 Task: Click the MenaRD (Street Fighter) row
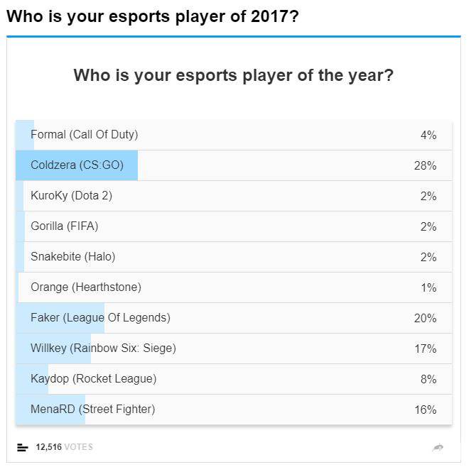coord(92,410)
